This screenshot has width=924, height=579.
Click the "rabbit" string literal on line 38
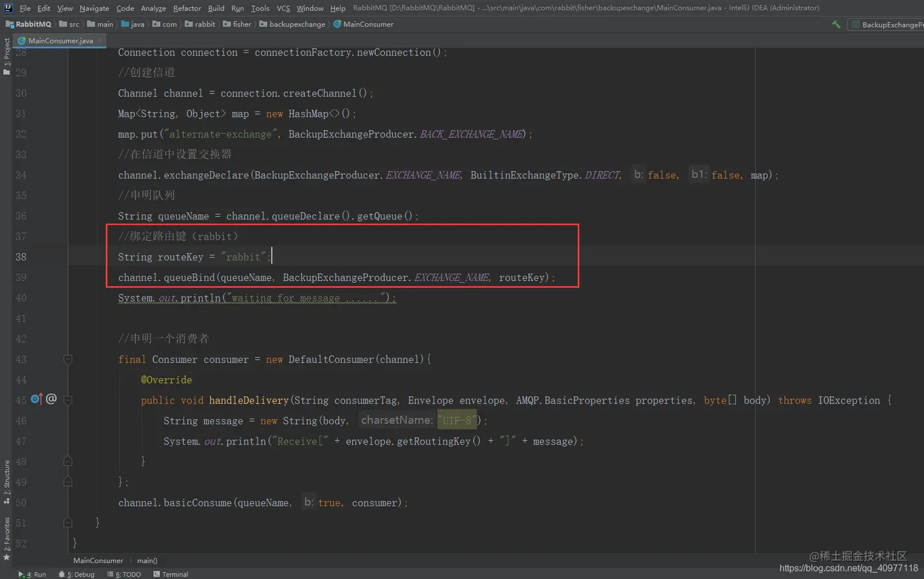pyautogui.click(x=244, y=257)
